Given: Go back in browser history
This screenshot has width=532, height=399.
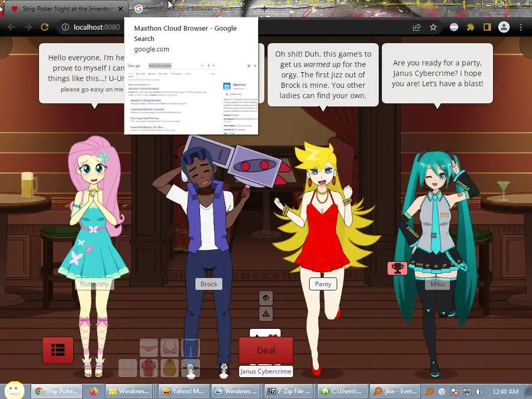Looking at the screenshot, I should 11,27.
